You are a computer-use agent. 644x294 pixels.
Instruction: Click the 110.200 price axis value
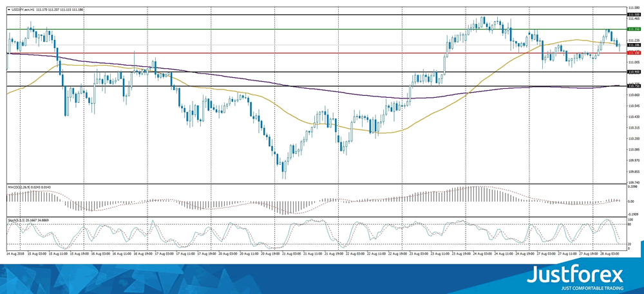tap(633, 138)
